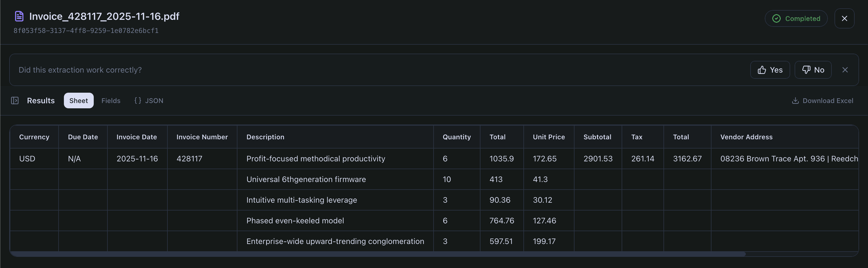Switch to the Fields tab
This screenshot has height=268, width=868.
click(x=111, y=100)
